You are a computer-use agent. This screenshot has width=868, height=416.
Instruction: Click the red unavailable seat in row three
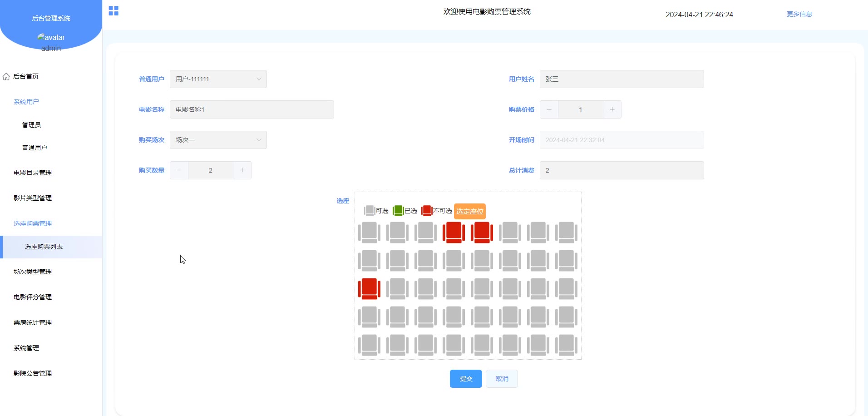click(369, 288)
